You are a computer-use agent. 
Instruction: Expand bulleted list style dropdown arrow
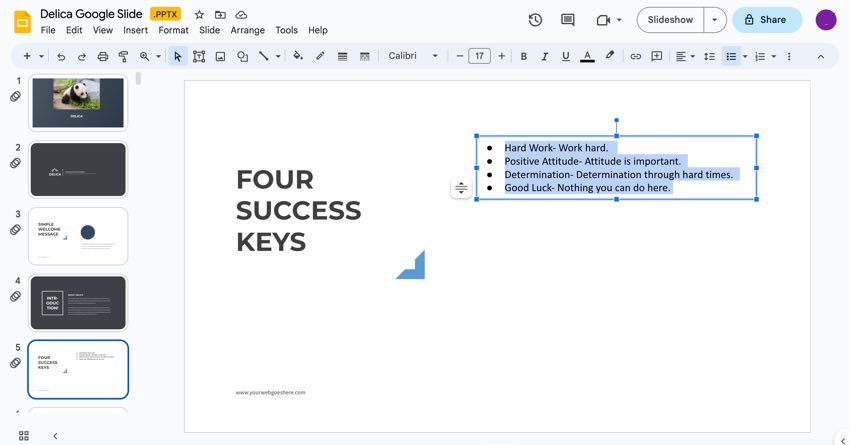[745, 56]
